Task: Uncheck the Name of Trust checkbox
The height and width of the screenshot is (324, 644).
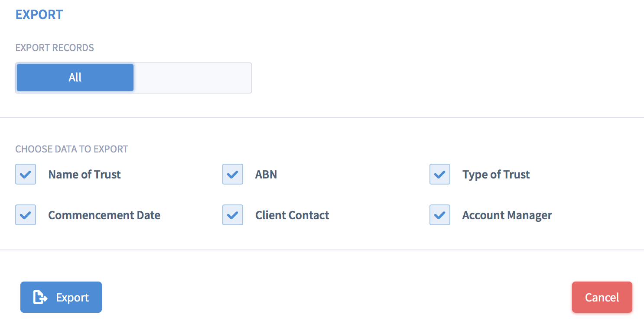Action: click(26, 174)
